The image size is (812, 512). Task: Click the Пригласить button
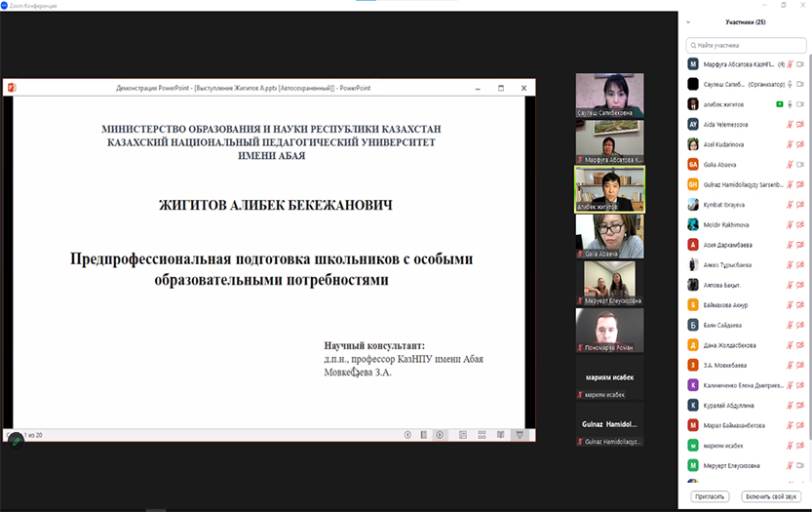tap(710, 496)
